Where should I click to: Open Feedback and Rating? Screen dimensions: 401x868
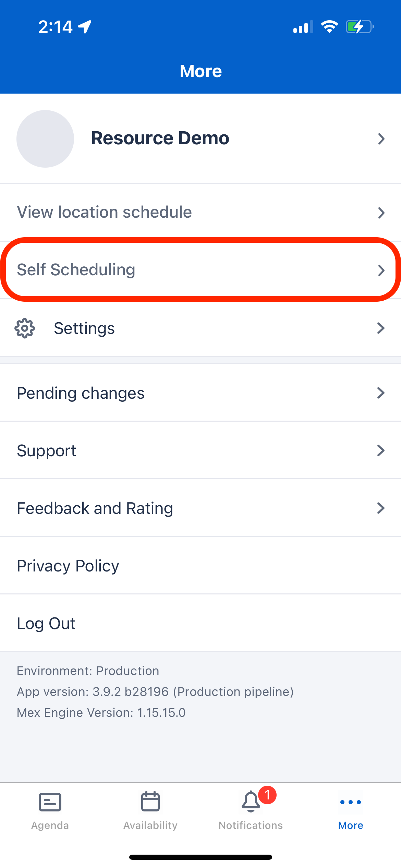[95, 508]
